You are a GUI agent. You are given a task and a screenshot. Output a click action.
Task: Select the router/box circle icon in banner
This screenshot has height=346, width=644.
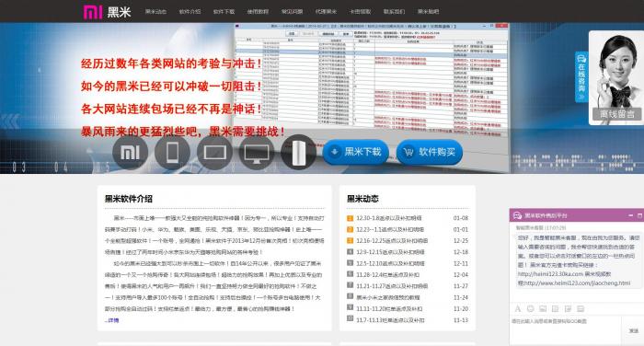[x=299, y=153]
